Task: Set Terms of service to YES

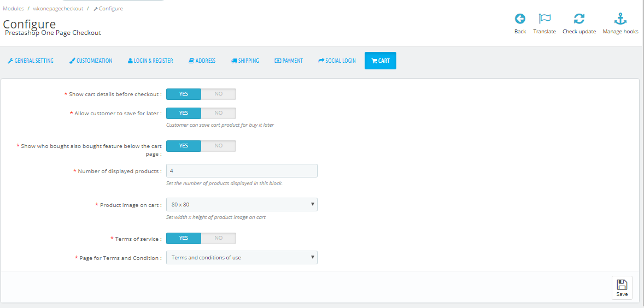Action: click(184, 238)
